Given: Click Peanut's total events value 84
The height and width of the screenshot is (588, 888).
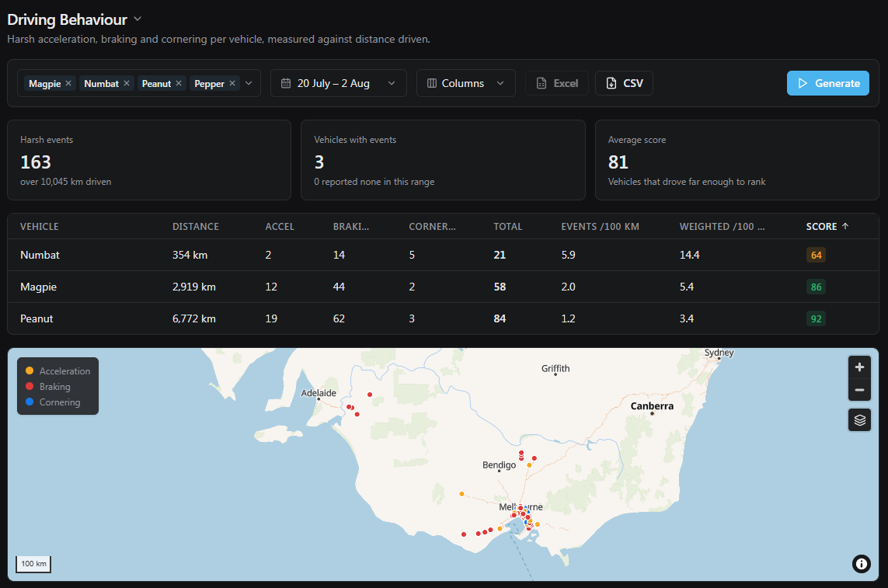Looking at the screenshot, I should 500,318.
